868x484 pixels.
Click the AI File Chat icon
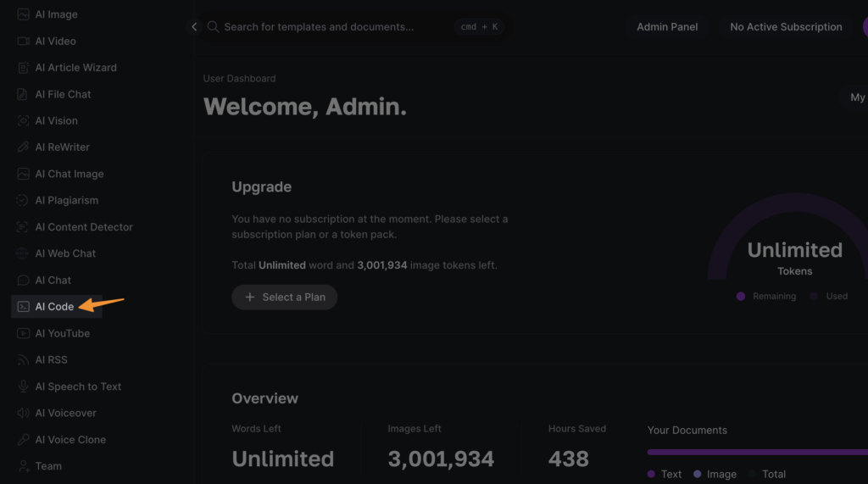click(x=24, y=94)
